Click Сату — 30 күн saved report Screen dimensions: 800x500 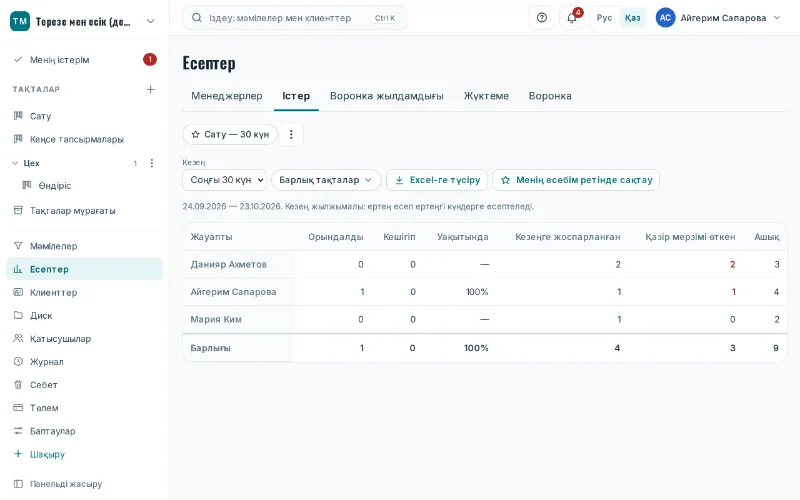[x=230, y=134]
